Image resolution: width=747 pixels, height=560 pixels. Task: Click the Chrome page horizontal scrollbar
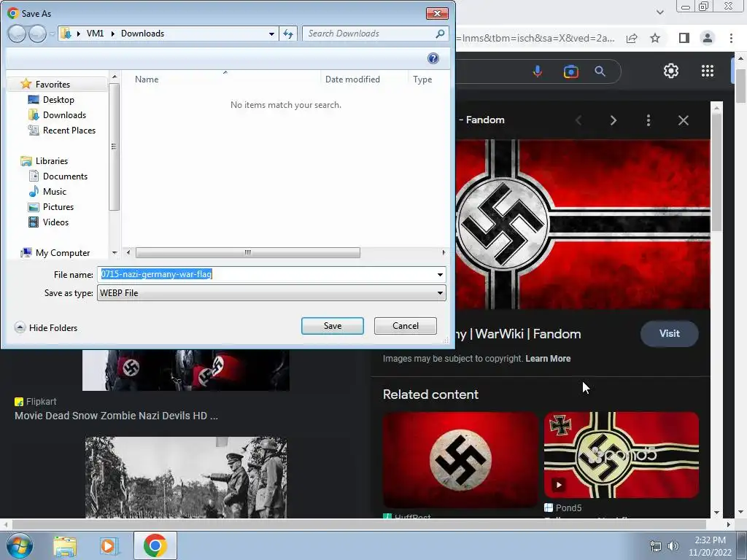[x=360, y=524]
